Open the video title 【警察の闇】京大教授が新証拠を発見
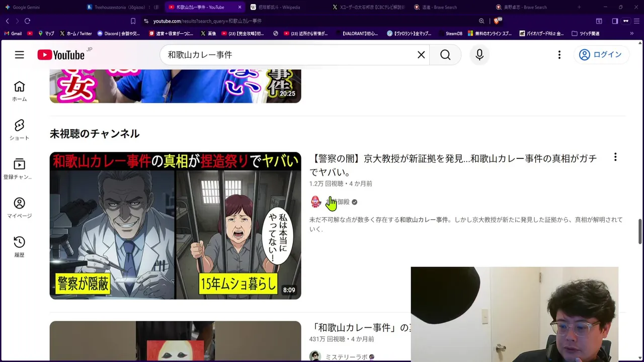This screenshot has width=644, height=362. (x=453, y=165)
